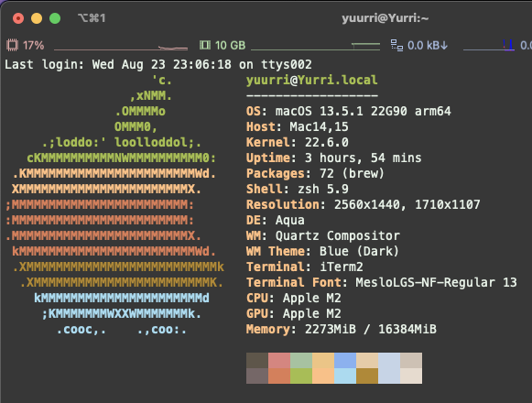Click the "CPU: Apple M2" line

point(294,298)
